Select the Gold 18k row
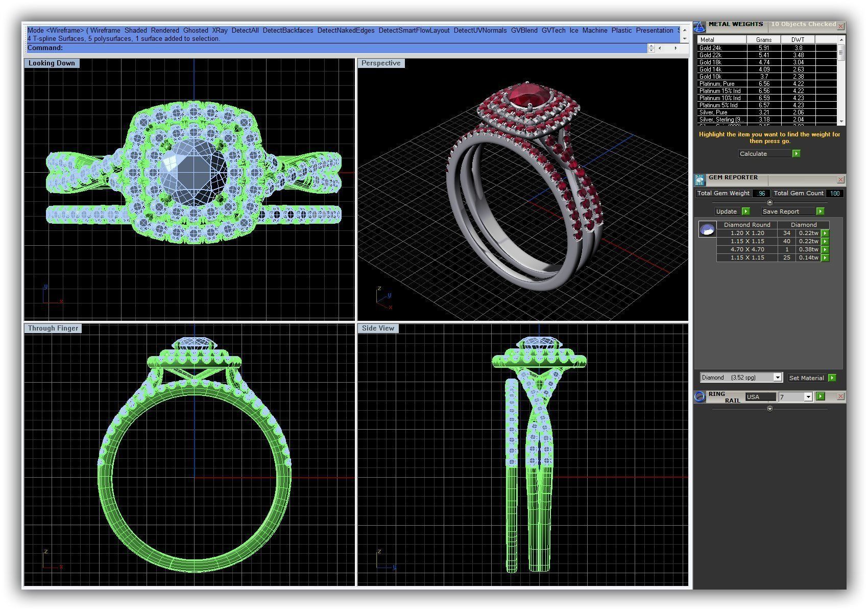Image resolution: width=868 pixels, height=611 pixels. point(767,62)
